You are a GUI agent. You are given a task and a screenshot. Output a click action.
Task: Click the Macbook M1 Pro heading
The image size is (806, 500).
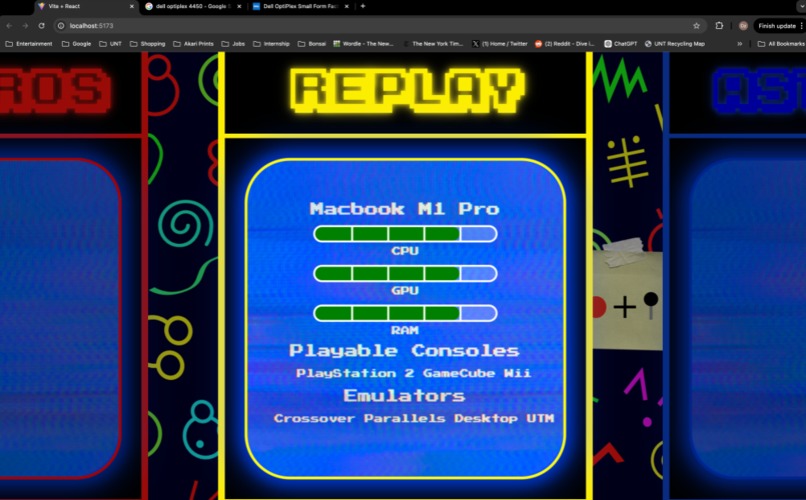405,209
